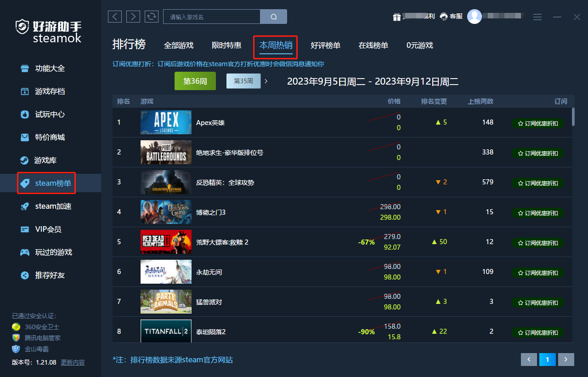Select the 本周热销 tab
Screen dimensions: 588x377
tap(276, 46)
